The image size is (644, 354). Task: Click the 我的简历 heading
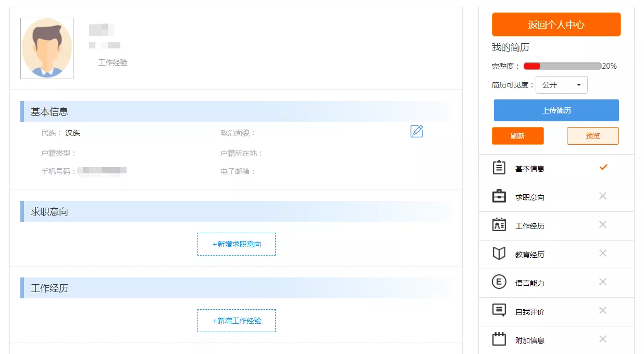pos(511,47)
